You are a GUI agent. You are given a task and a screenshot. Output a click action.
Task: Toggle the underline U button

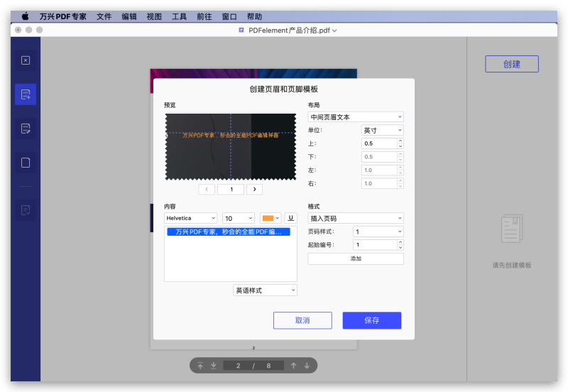pyautogui.click(x=290, y=218)
